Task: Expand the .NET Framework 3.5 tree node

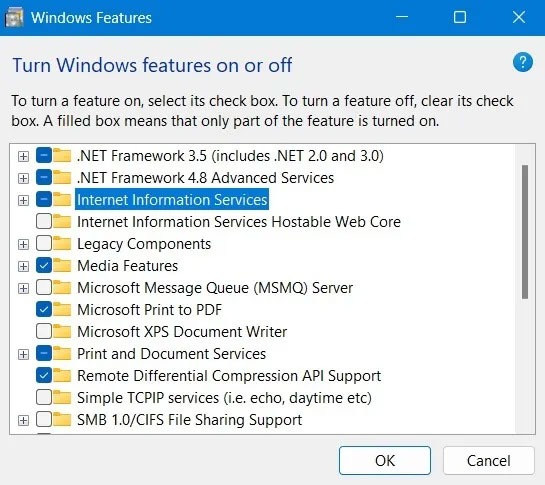Action: click(x=23, y=156)
